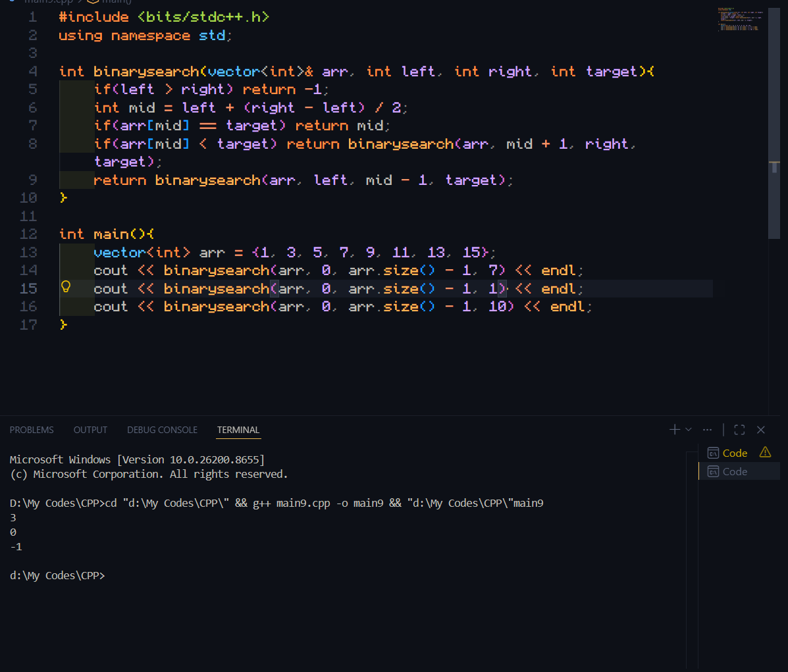The image size is (788, 672).
Task: Click line number 12 in the gutter
Action: [x=29, y=234]
